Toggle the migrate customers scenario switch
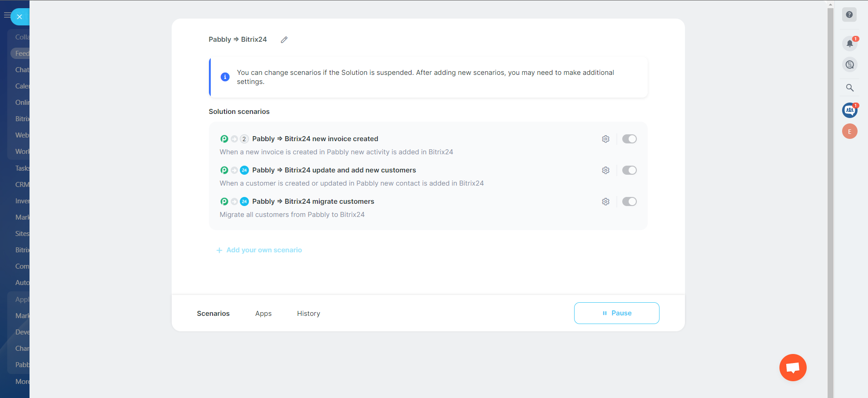The width and height of the screenshot is (868, 398). [x=629, y=201]
